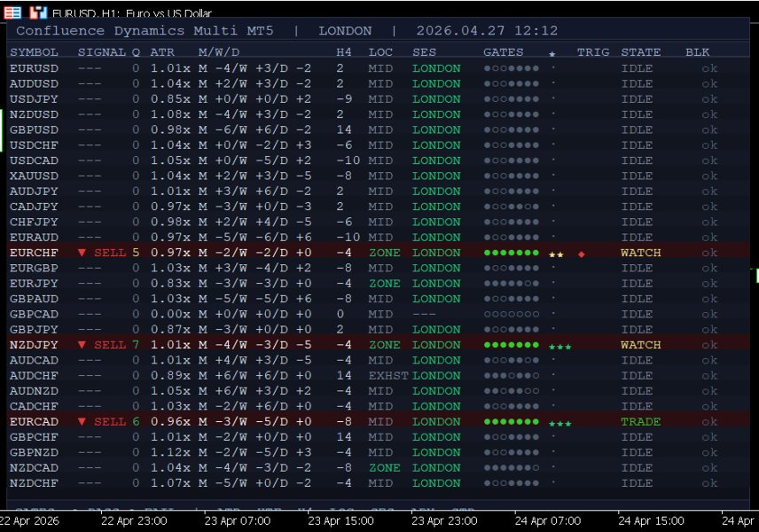Select the XAUUSD symbol
This screenshot has width=759, height=532.
(x=34, y=176)
